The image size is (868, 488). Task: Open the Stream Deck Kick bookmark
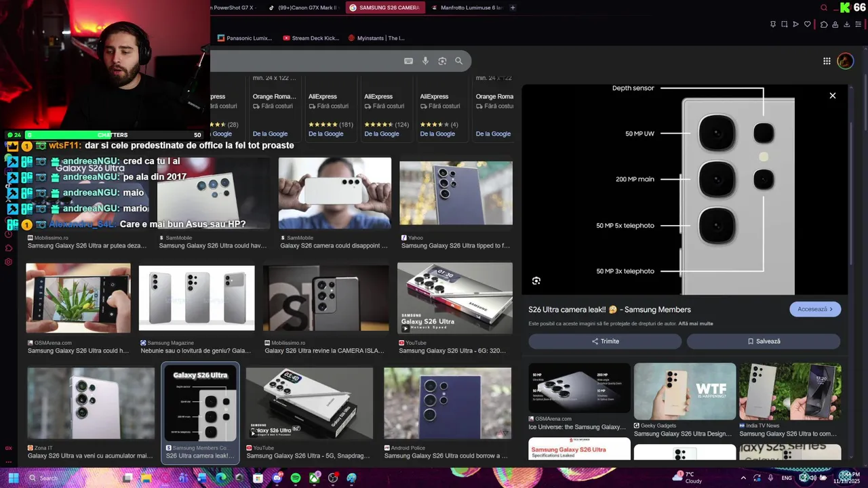(311, 38)
